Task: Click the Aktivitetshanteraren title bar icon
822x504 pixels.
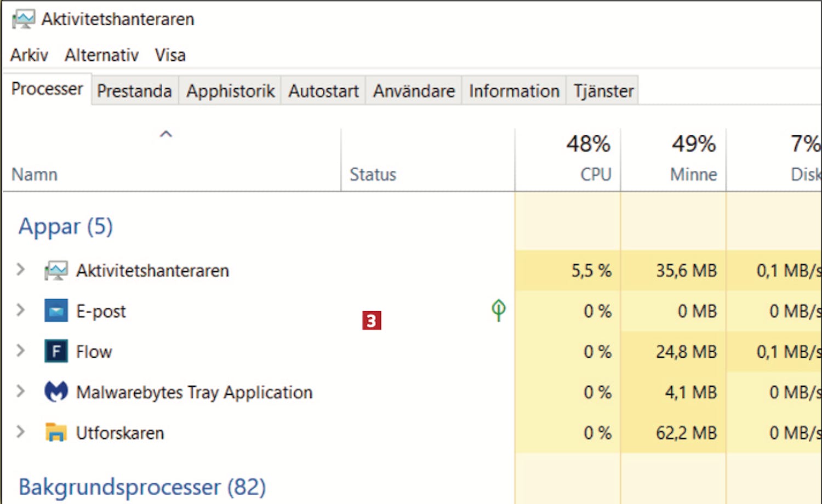Action: click(x=24, y=19)
